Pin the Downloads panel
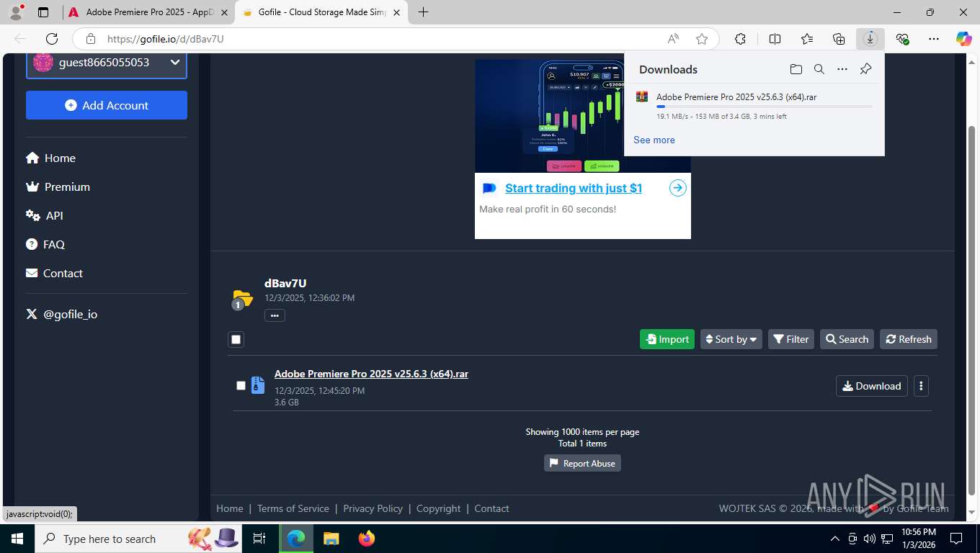The image size is (980, 553). (866, 69)
